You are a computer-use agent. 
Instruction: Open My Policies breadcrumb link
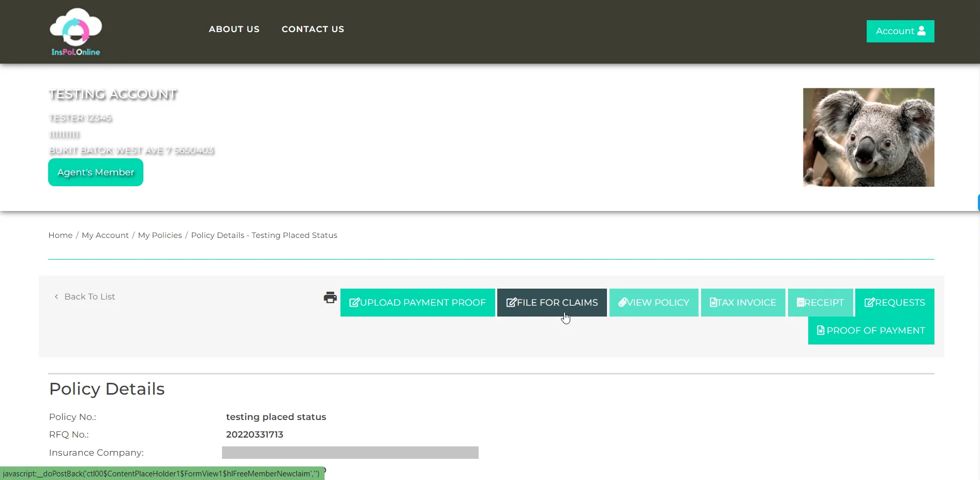160,235
